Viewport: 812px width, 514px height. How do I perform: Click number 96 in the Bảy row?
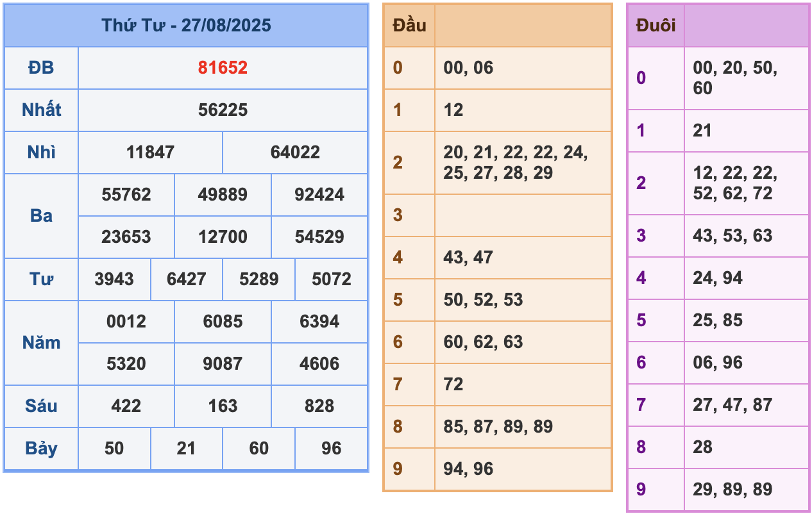[331, 449]
